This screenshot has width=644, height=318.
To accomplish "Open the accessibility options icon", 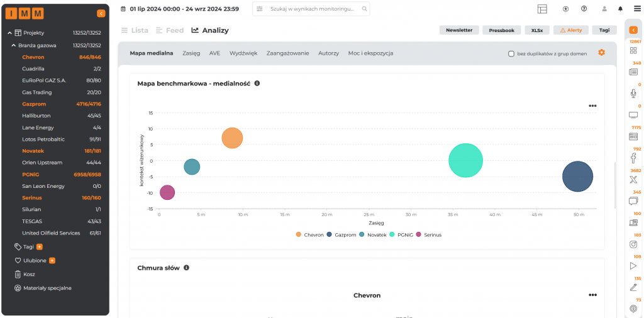I will point(566,9).
